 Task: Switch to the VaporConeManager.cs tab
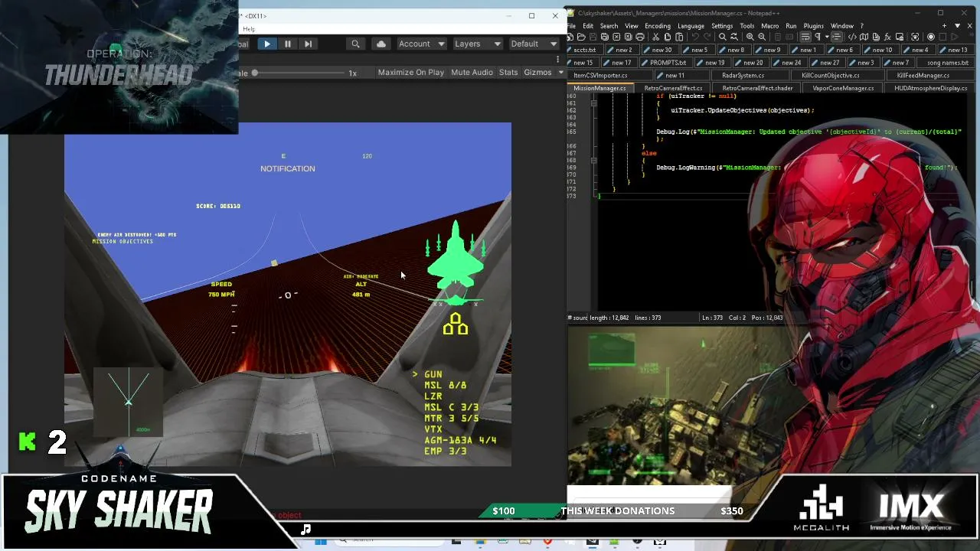pos(842,88)
